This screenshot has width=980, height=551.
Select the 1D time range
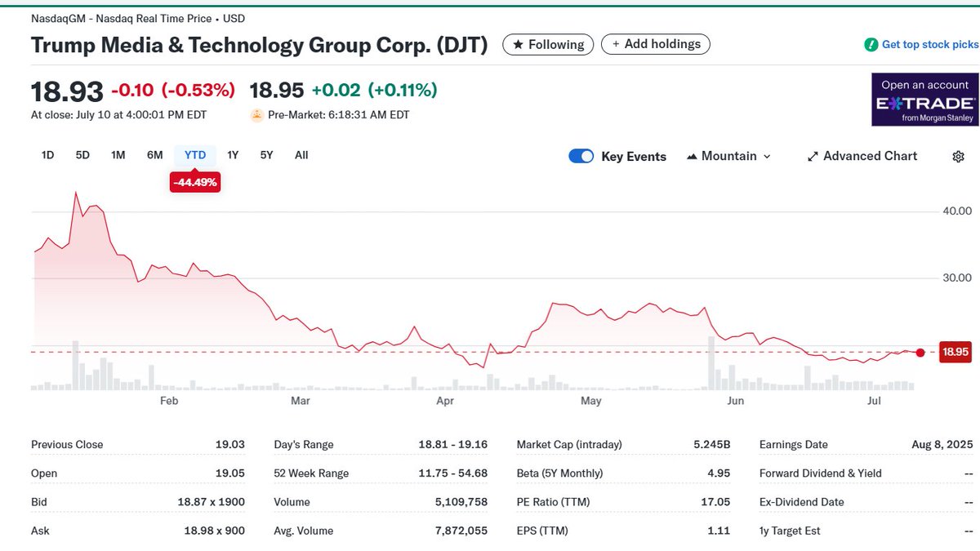click(x=47, y=155)
